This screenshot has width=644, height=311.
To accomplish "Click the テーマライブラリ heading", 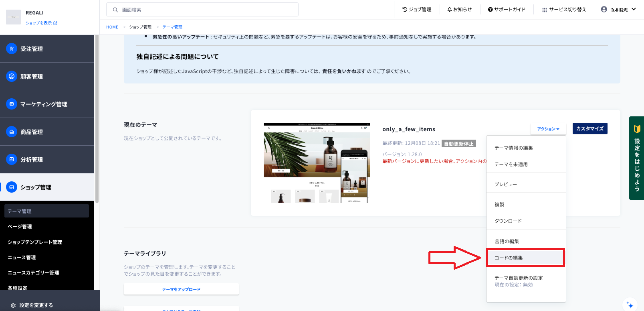I will pos(145,254).
